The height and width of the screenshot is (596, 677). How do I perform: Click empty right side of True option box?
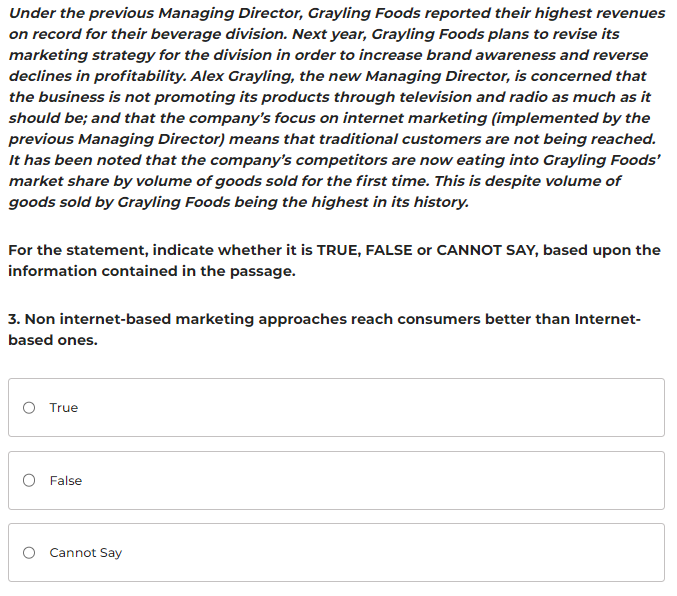pos(450,408)
